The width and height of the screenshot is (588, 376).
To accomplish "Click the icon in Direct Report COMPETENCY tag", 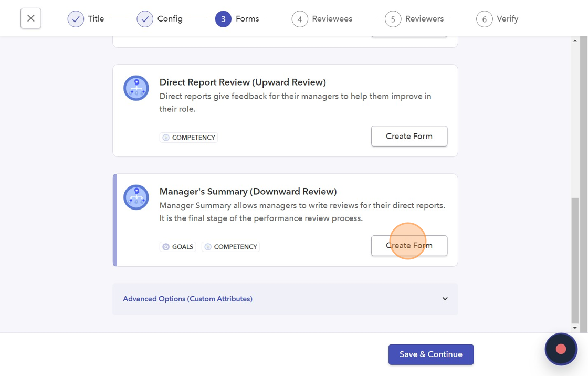I will [166, 138].
